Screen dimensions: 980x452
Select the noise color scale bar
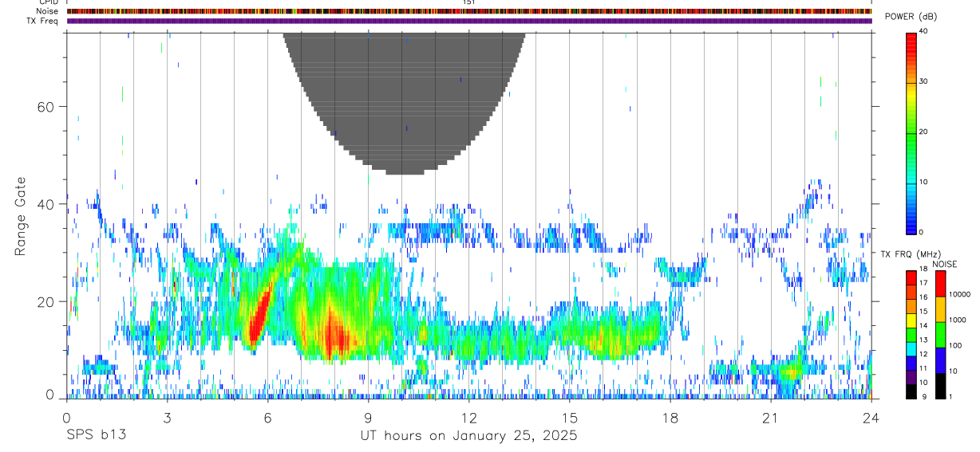(940, 334)
